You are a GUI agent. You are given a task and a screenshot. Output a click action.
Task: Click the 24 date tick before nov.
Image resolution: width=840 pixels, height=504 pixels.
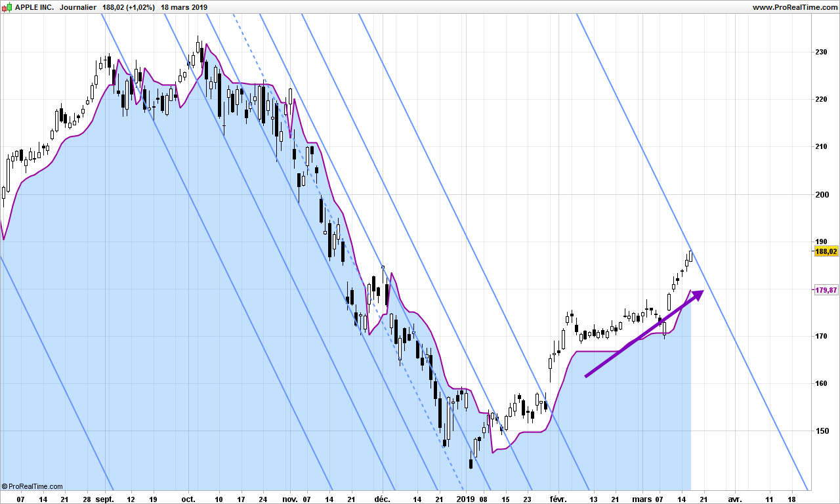(263, 499)
